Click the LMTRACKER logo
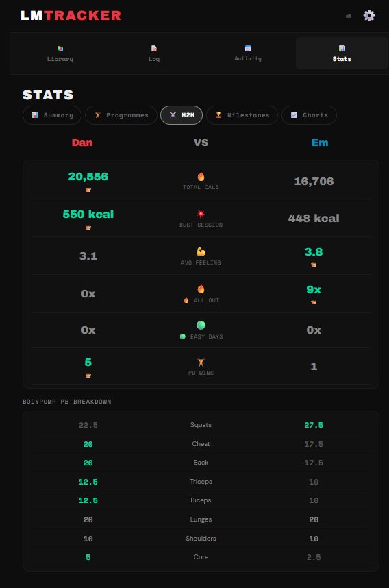The image size is (389, 588). (71, 15)
